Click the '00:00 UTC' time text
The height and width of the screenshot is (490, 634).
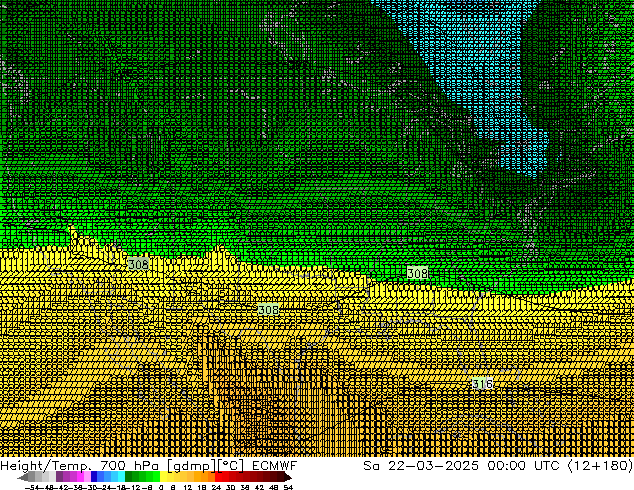point(523,465)
